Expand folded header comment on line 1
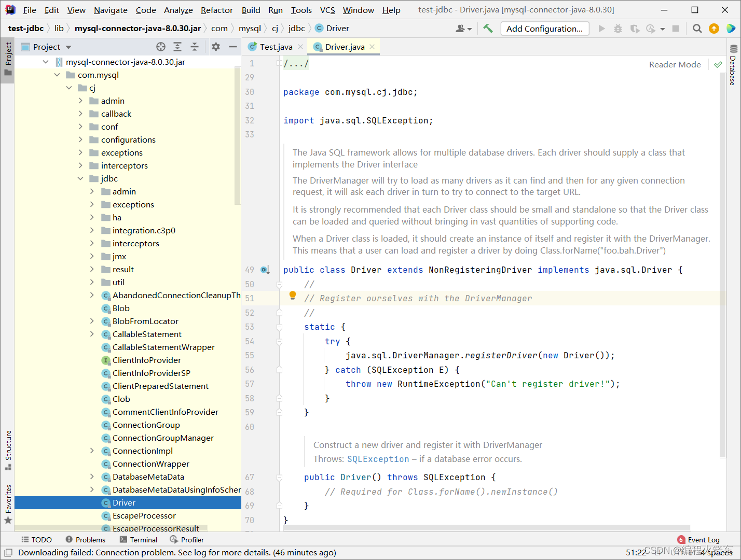 pos(279,63)
